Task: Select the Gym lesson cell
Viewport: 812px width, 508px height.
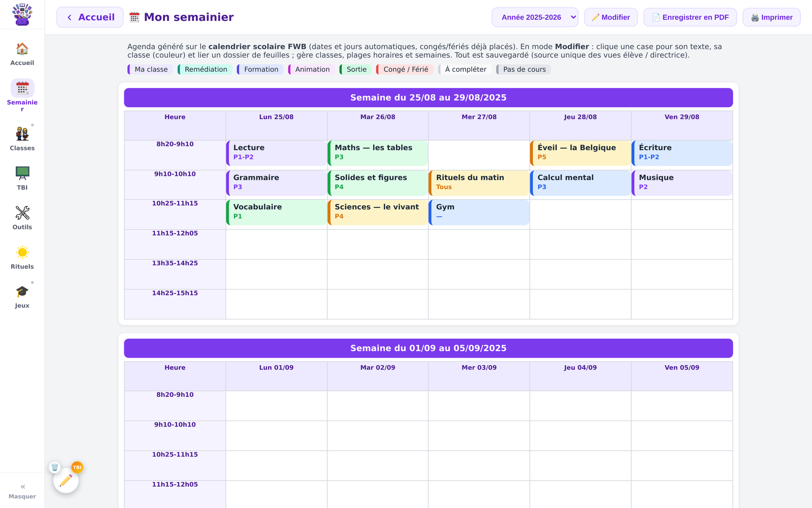Action: 479,212
